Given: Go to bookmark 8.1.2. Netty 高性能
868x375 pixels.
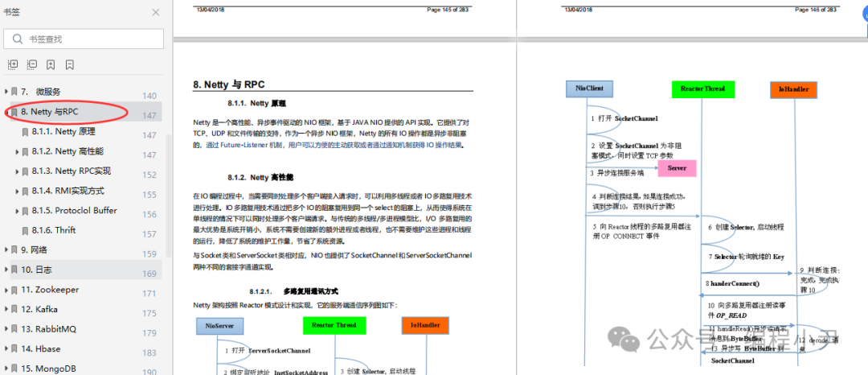Looking at the screenshot, I should 68,151.
